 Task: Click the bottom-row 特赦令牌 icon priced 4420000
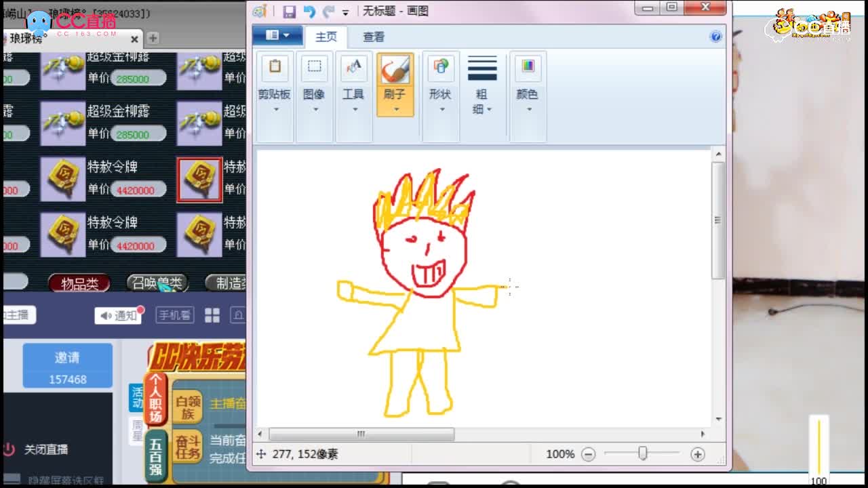(x=62, y=235)
